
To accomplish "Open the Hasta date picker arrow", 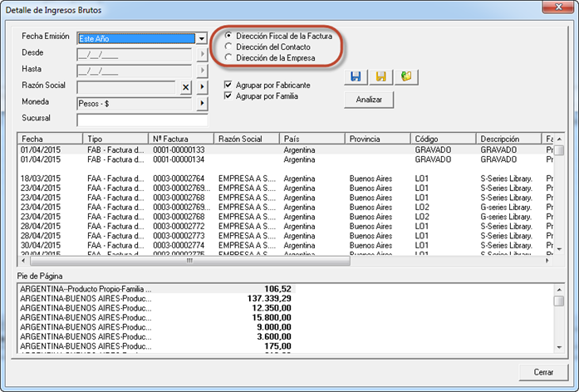I will [x=202, y=71].
